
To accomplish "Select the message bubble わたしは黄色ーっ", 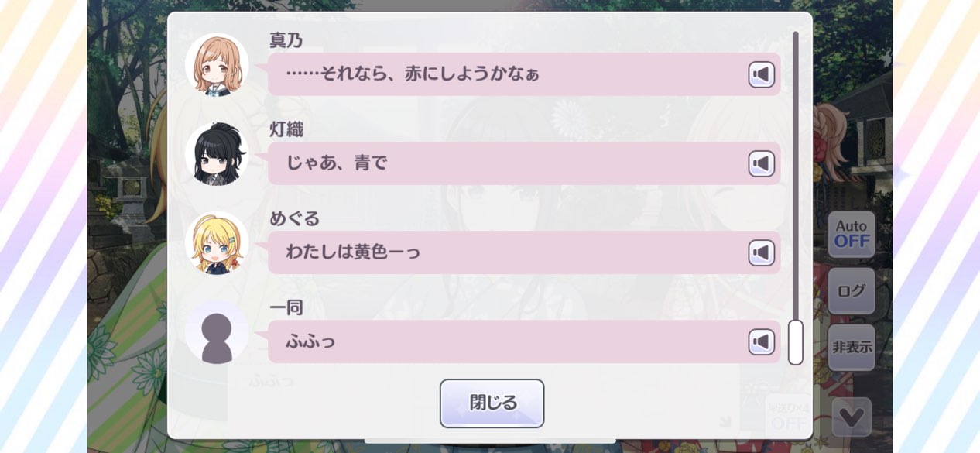I will pyautogui.click(x=524, y=252).
